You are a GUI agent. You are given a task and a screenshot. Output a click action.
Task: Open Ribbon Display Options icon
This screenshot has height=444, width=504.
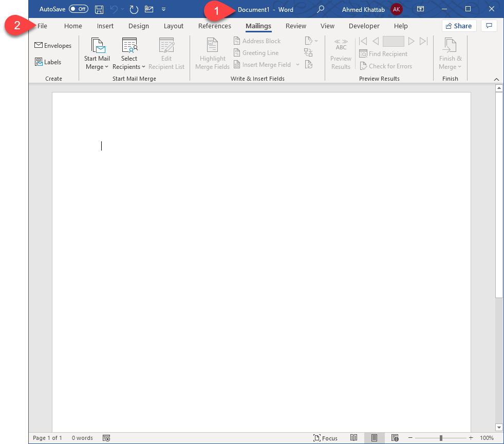coord(420,9)
